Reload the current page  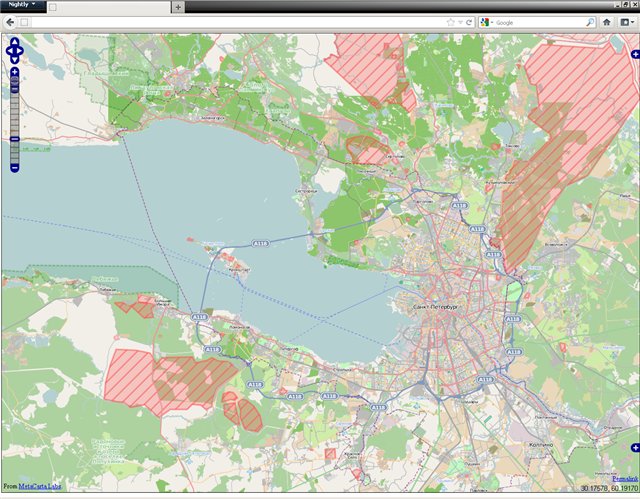[469, 22]
